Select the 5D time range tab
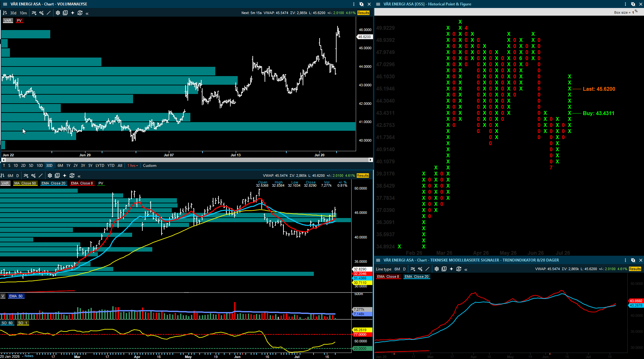The height and width of the screenshot is (359, 644). [31, 166]
